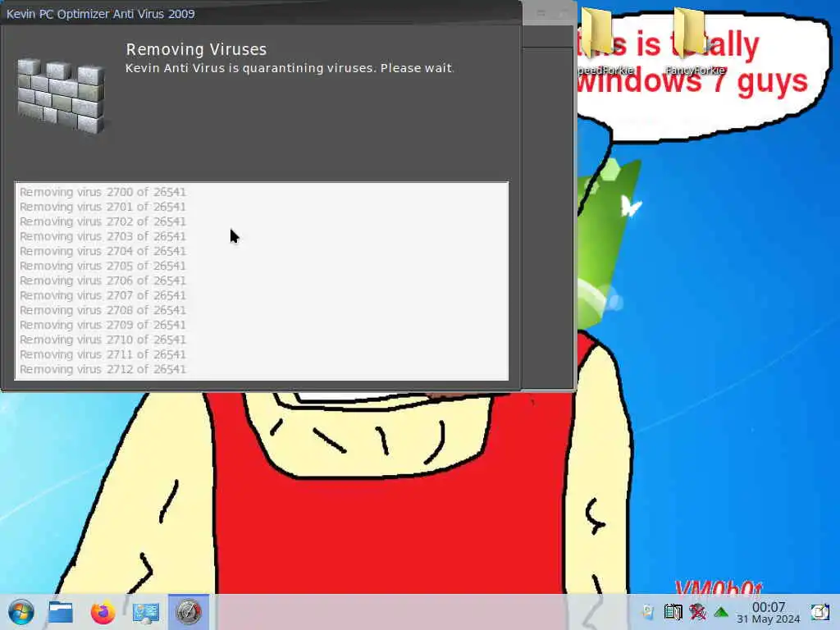Select the active gauge app in taskbar
The image size is (840, 630).
[x=189, y=612]
